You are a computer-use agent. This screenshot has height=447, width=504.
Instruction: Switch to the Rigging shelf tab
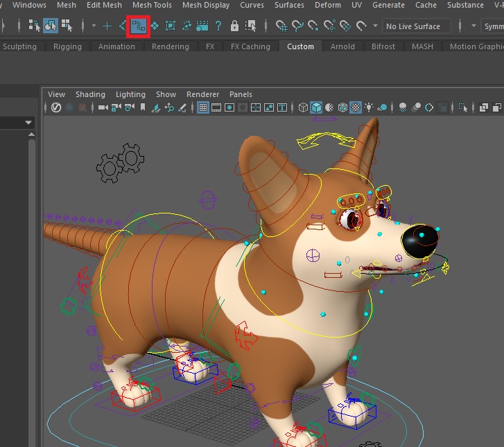coord(67,46)
